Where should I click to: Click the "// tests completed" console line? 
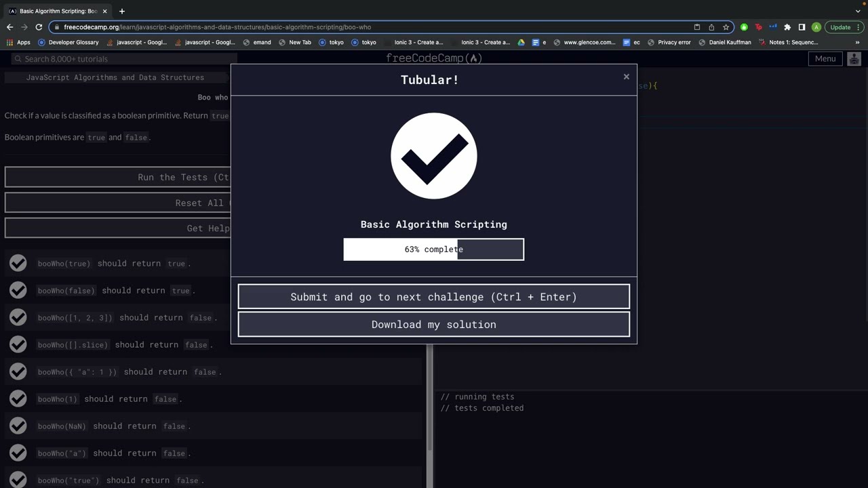coord(482,408)
